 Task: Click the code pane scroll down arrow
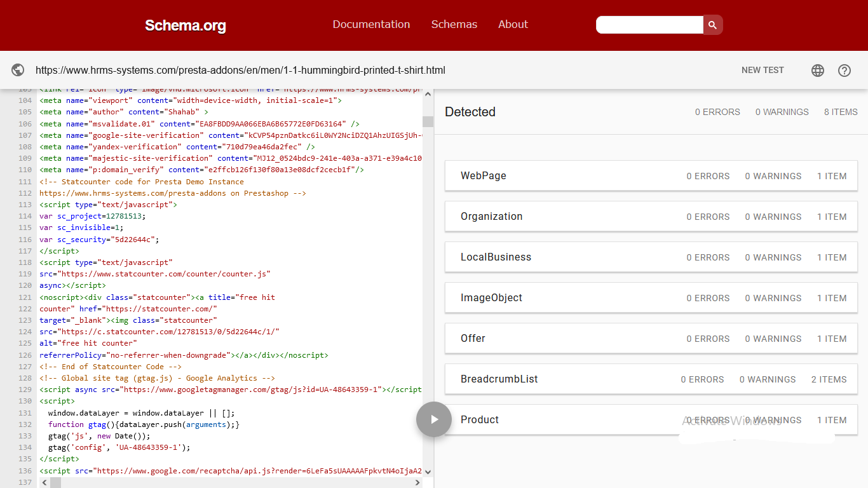click(x=428, y=471)
